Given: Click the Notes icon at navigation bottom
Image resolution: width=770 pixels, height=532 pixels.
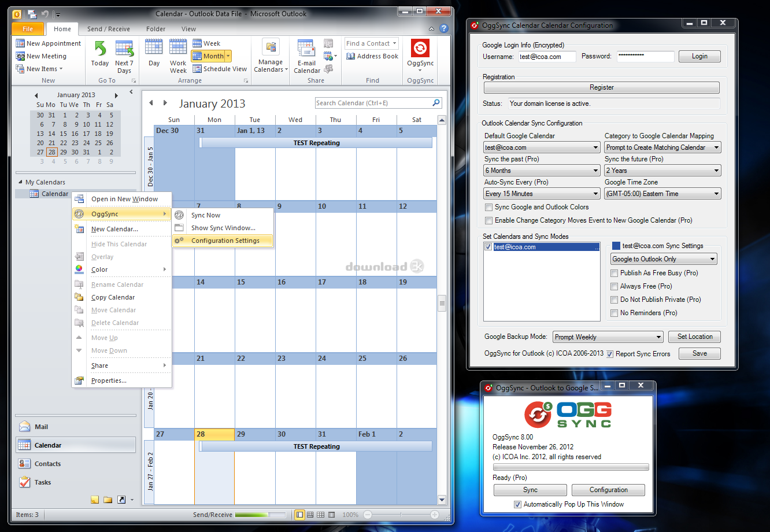Looking at the screenshot, I should tap(95, 500).
